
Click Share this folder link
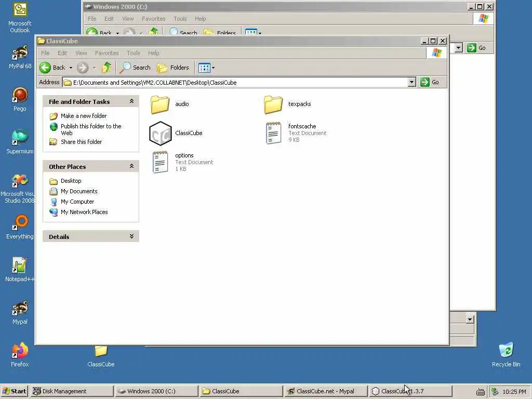81,142
